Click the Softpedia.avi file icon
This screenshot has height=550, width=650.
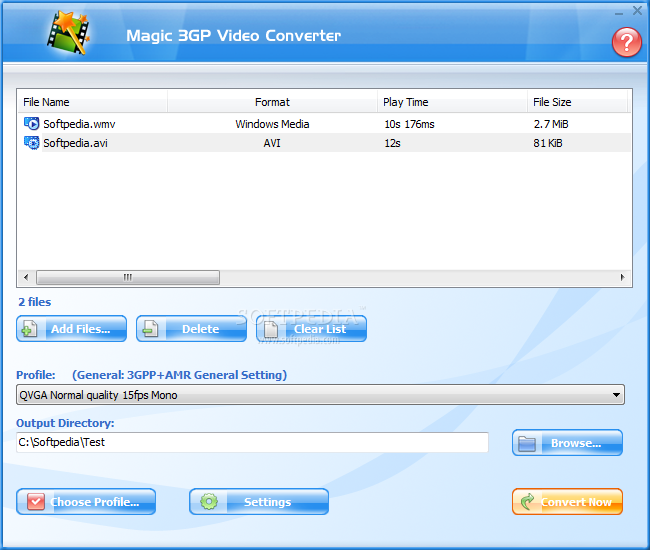click(32, 143)
